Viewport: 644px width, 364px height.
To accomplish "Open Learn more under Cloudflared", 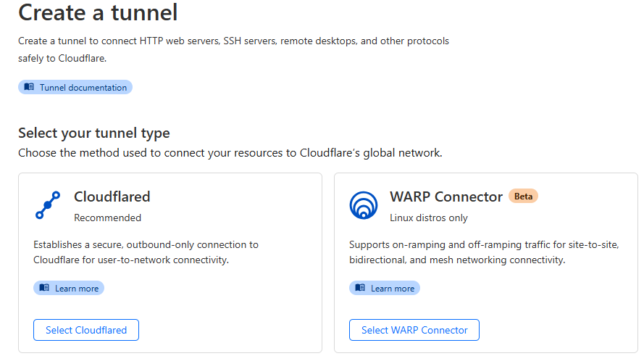I will click(69, 288).
